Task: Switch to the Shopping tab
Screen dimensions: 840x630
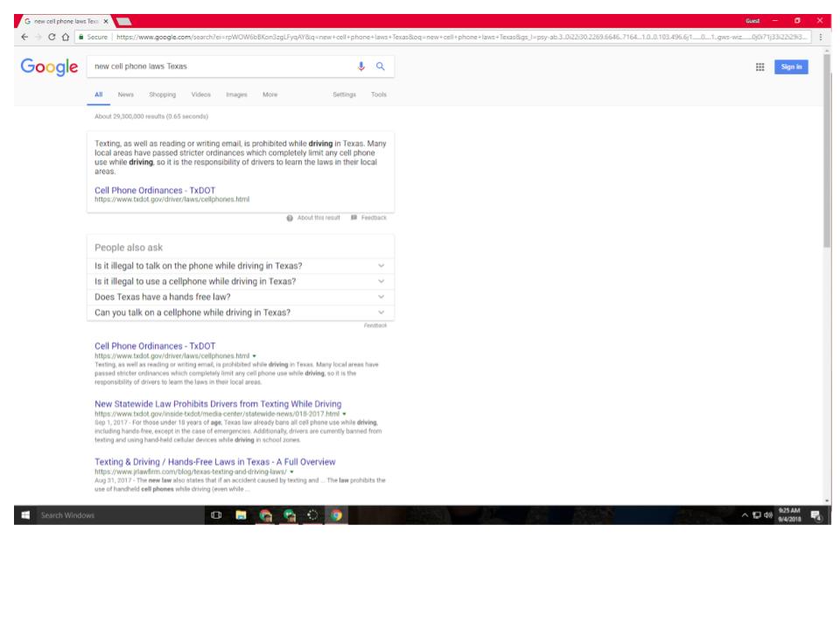Action: click(163, 94)
